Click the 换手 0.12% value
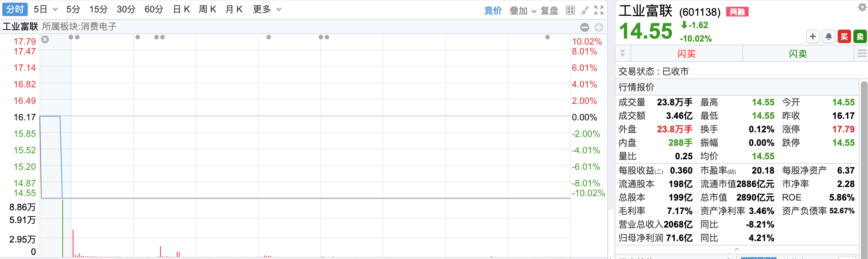Image resolution: width=868 pixels, height=259 pixels. pyautogui.click(x=761, y=129)
